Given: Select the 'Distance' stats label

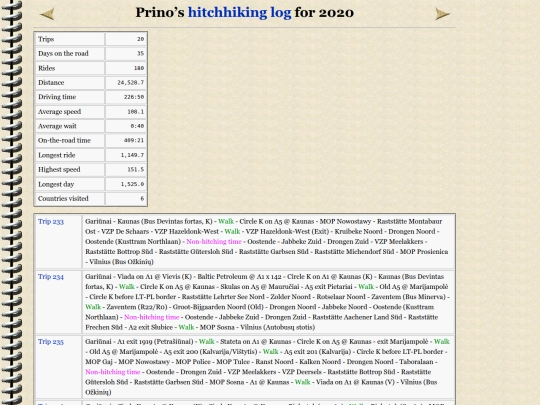Looking at the screenshot, I should click(51, 83).
